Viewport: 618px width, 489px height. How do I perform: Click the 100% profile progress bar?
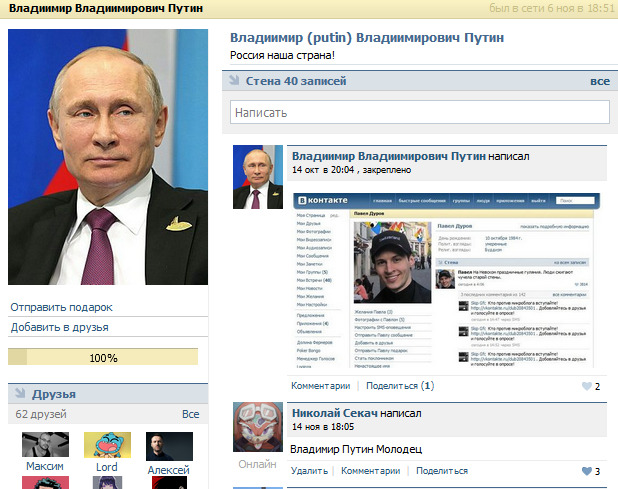(103, 357)
